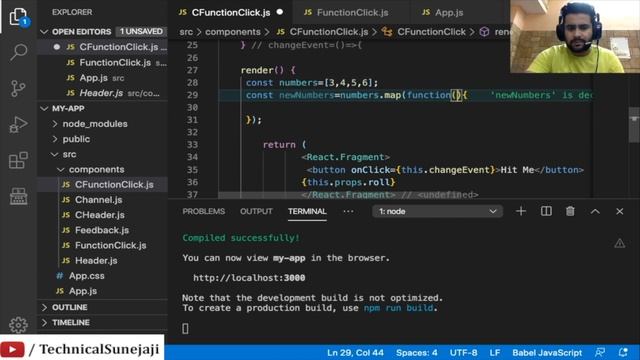This screenshot has height=360, width=640.
Task: Create a new terminal with plus icon
Action: coord(521,211)
